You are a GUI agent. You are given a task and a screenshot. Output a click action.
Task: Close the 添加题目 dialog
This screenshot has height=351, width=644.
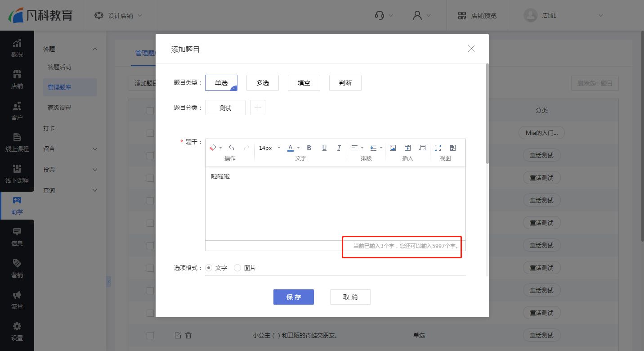(x=471, y=49)
